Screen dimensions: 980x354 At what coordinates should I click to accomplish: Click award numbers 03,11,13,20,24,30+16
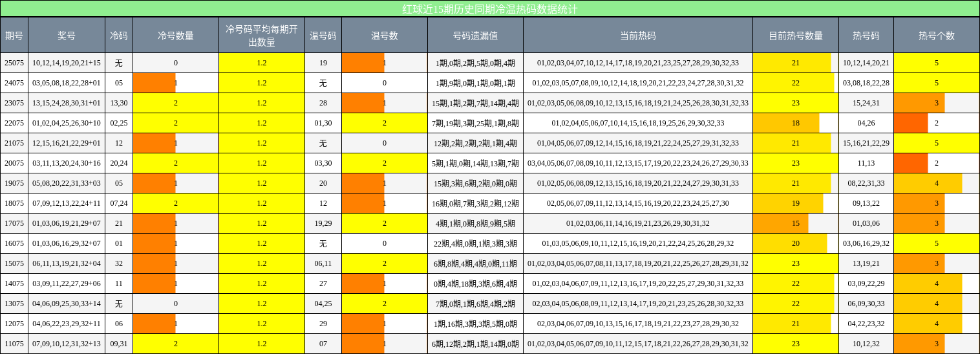67,163
